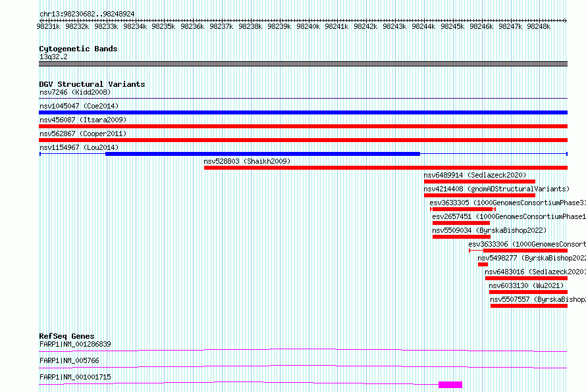Click the 98242k ruler tick label

coord(365,26)
